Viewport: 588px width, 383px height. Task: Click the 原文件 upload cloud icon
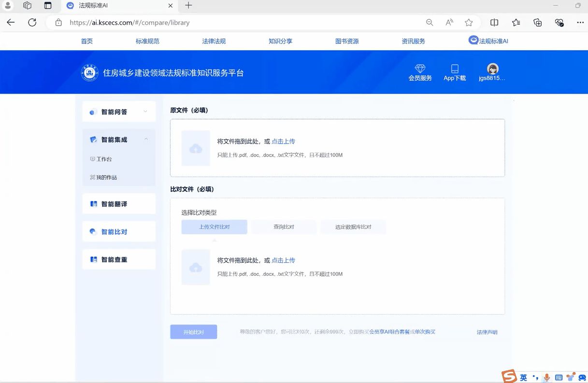click(x=196, y=148)
